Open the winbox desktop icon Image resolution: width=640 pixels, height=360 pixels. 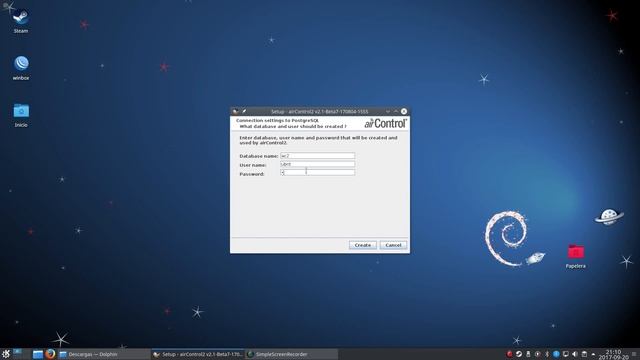click(x=21, y=68)
